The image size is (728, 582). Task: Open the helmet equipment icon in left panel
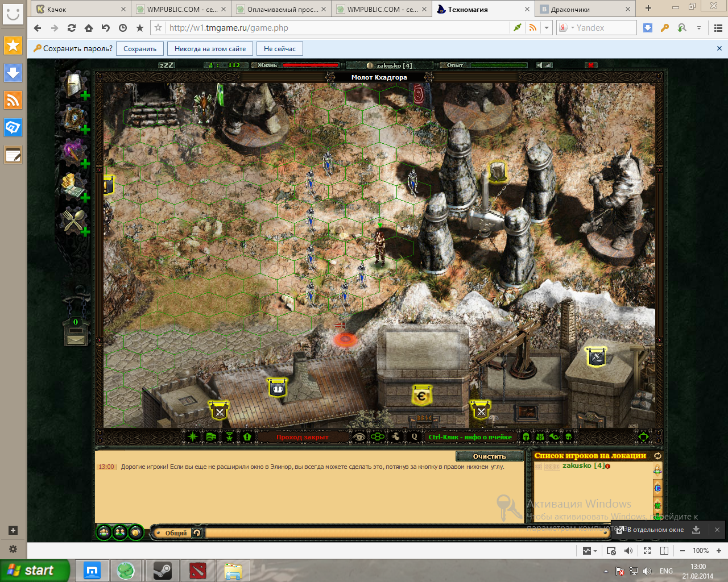coord(75,85)
